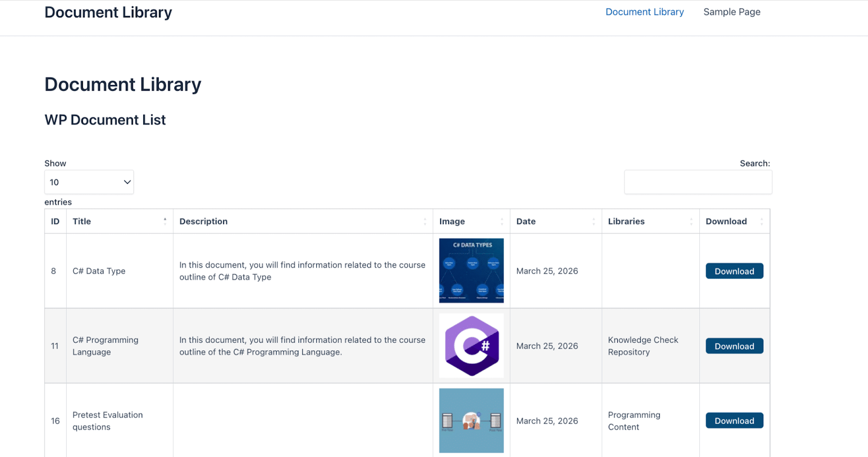
Task: Download the C# Programming Language document
Action: click(735, 346)
